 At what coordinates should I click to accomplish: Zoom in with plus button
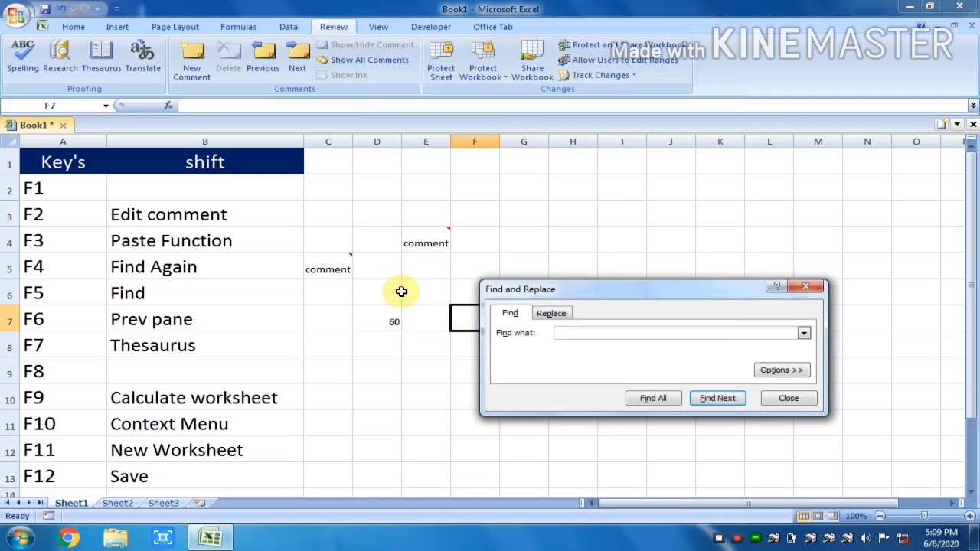pyautogui.click(x=969, y=516)
